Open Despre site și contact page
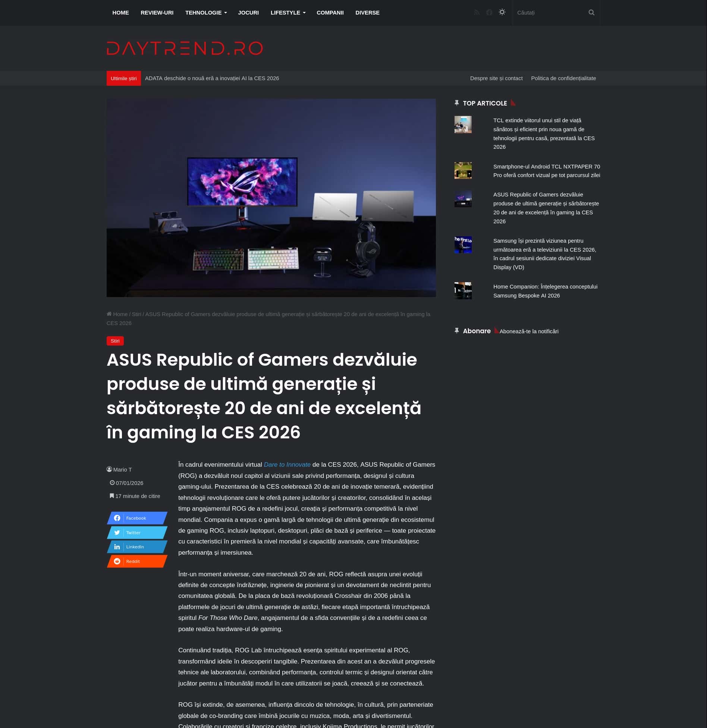The height and width of the screenshot is (728, 707). click(x=496, y=78)
